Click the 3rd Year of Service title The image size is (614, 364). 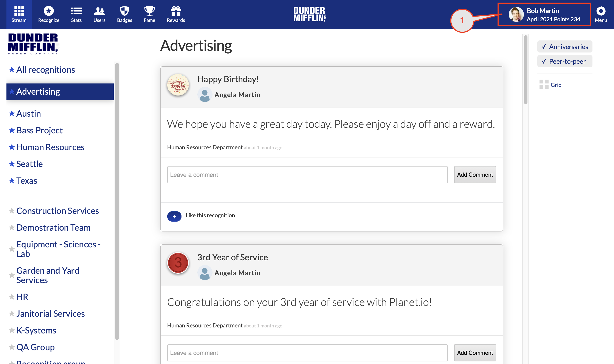tap(232, 257)
